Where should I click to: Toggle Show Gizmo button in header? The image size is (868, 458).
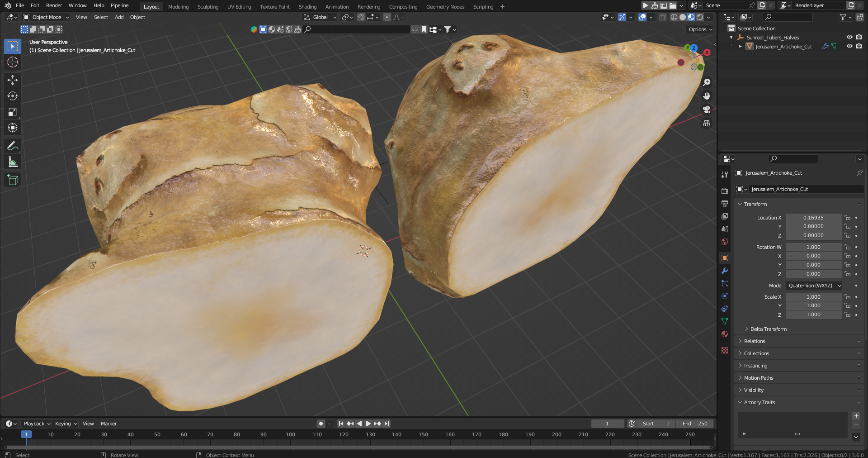point(622,17)
